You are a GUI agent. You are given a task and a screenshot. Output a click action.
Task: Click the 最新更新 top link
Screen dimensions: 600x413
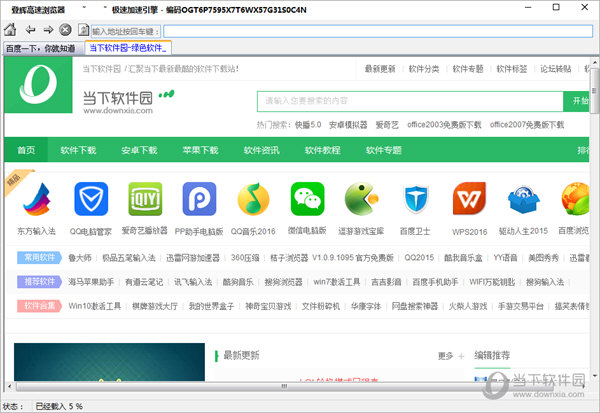380,69
